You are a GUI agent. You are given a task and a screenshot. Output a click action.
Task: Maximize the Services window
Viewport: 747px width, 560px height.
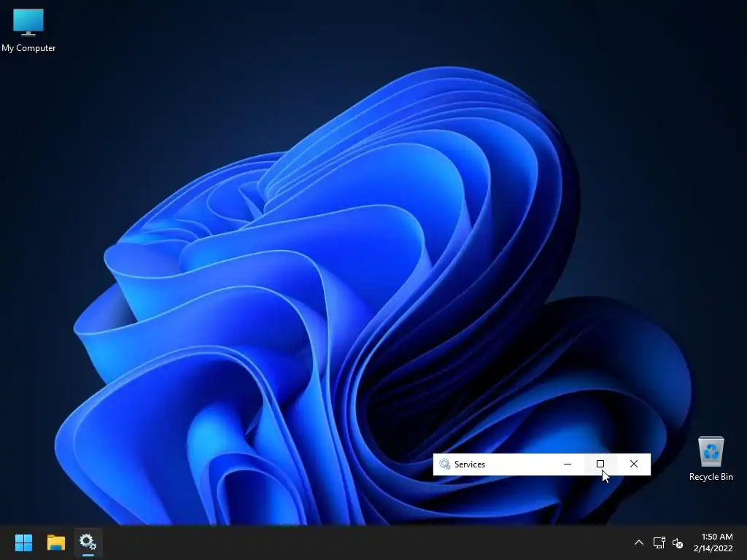coord(600,464)
